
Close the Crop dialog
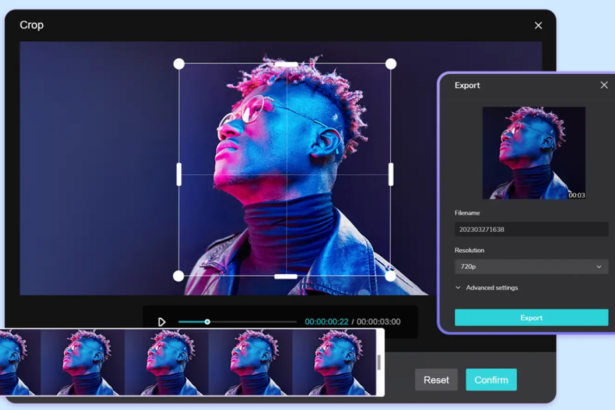538,26
